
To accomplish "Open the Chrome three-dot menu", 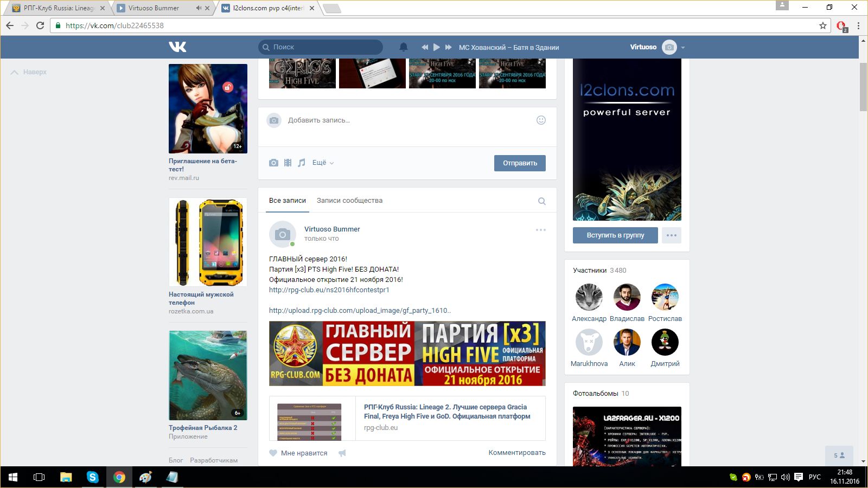I will (x=858, y=25).
